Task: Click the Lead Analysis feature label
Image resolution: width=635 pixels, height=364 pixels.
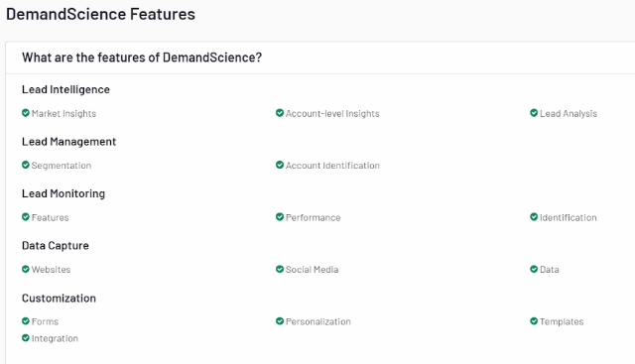Action: pyautogui.click(x=569, y=114)
